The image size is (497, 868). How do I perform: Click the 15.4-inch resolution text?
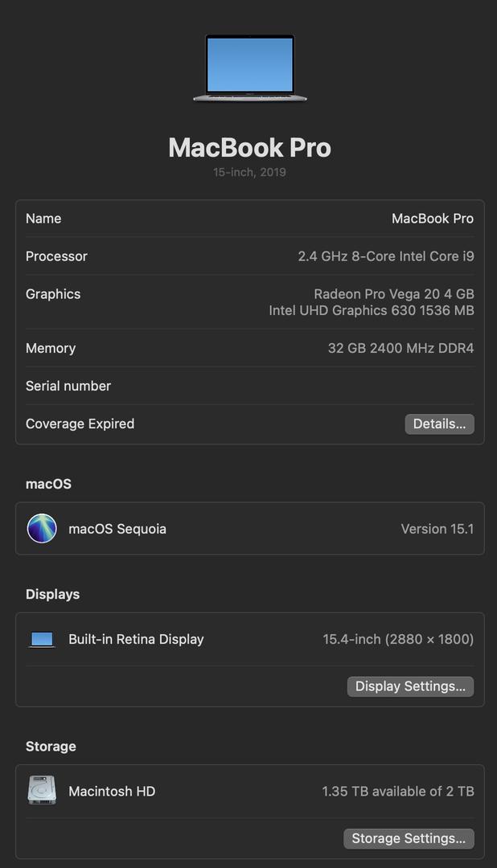[x=398, y=640]
